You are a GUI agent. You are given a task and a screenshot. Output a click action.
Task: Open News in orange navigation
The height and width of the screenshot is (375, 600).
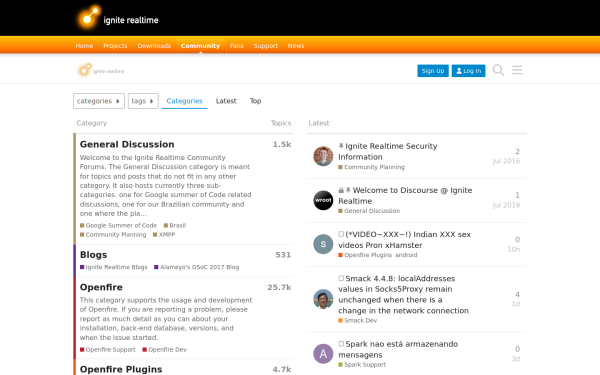click(296, 46)
